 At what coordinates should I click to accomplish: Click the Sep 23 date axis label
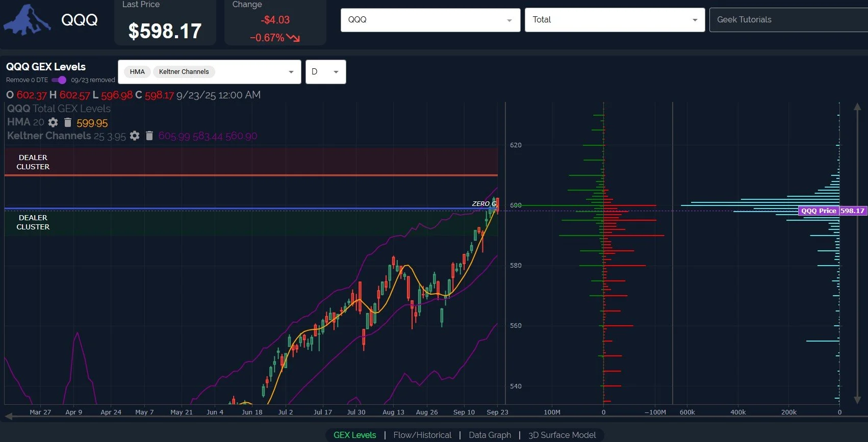click(497, 412)
